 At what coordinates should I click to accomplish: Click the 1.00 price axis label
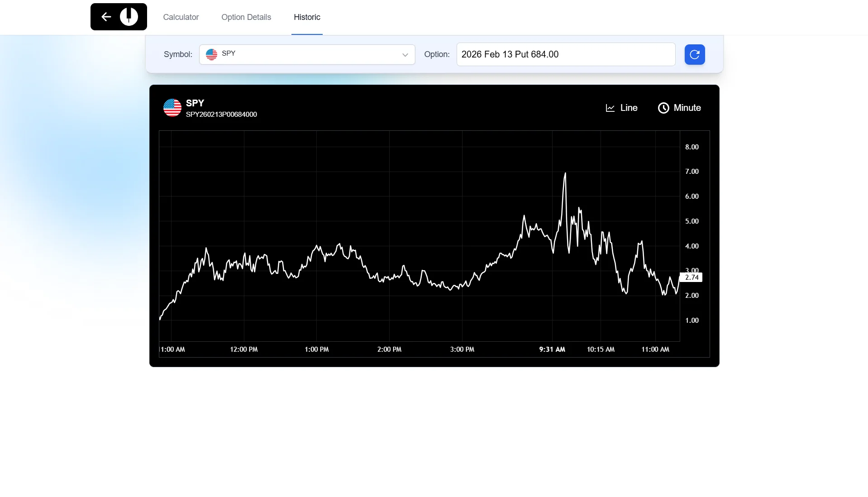(692, 320)
